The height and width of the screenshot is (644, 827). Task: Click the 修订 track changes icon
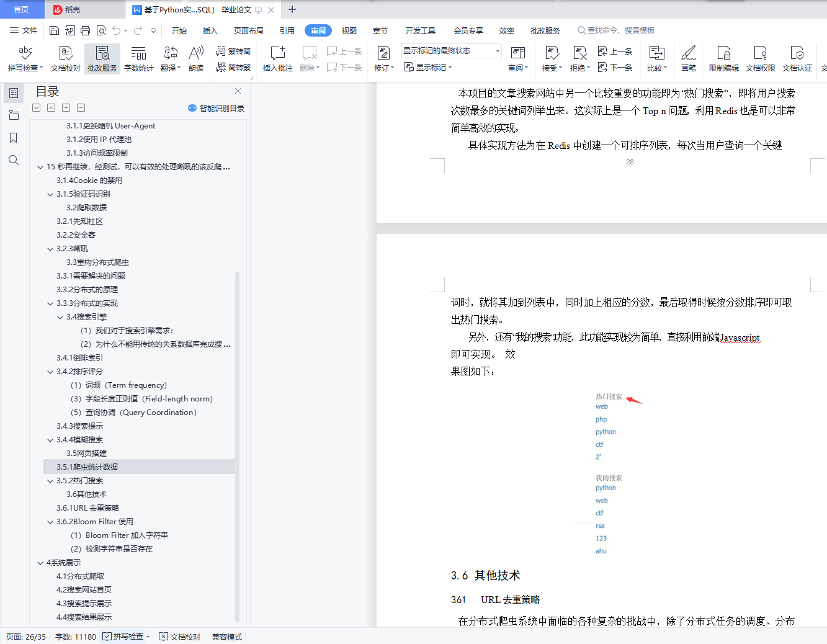(x=383, y=53)
